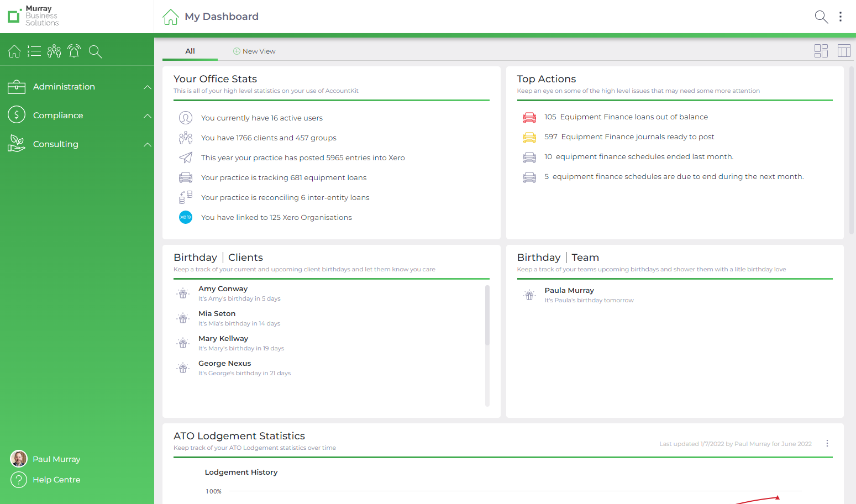Viewport: 856px width, 504px height.
Task: Select the All dashboard tab
Action: [x=190, y=51]
